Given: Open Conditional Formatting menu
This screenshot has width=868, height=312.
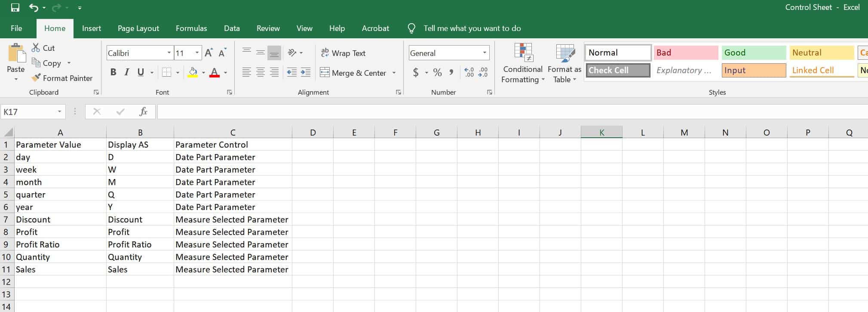Looking at the screenshot, I should pyautogui.click(x=523, y=63).
